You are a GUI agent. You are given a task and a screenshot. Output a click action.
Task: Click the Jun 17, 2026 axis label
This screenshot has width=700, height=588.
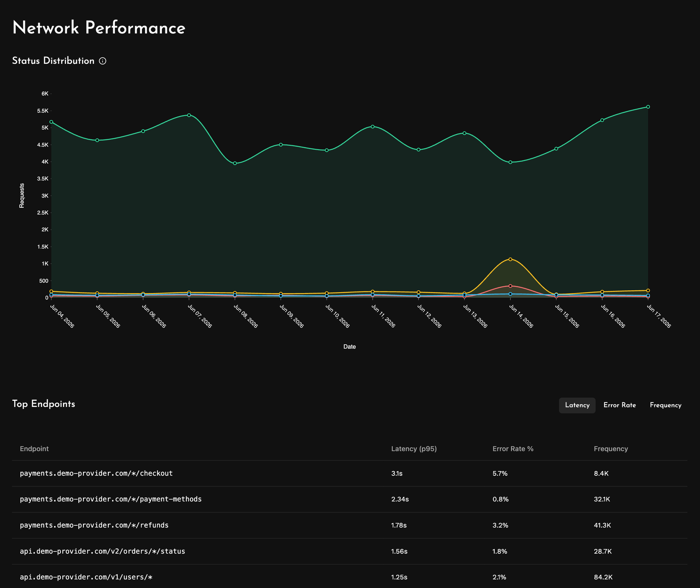coord(658,316)
